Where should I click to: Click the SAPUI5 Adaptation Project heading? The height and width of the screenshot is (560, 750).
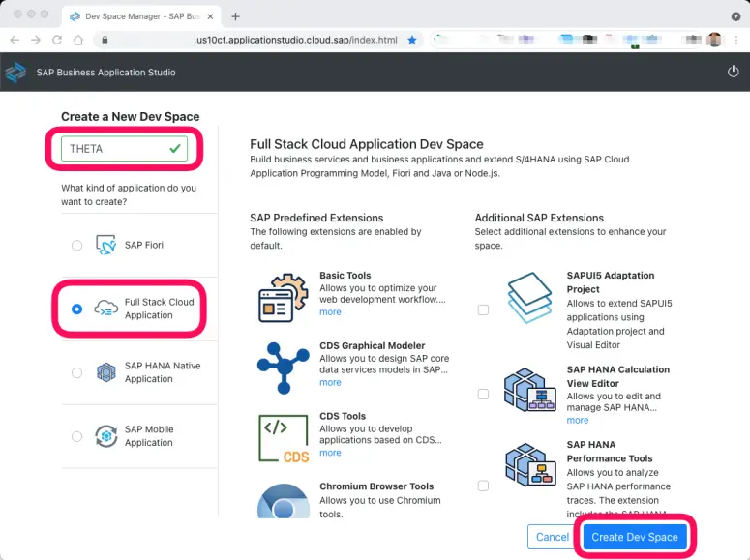pos(611,282)
